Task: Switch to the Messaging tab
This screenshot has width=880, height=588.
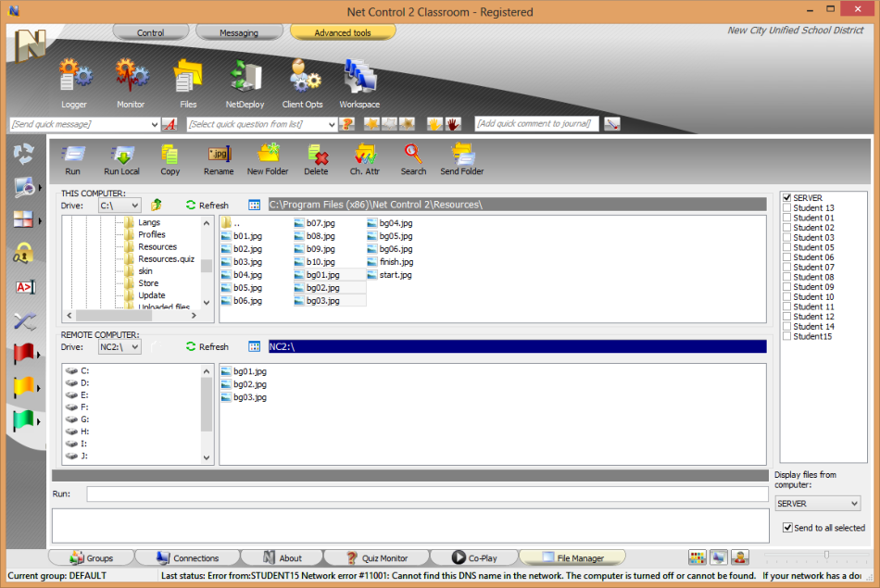Action: 239,32
